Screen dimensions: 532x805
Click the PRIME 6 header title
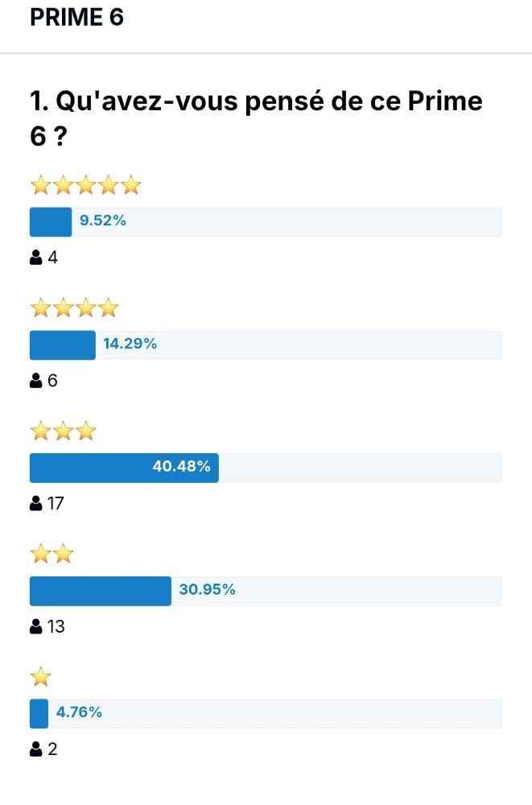(x=77, y=17)
